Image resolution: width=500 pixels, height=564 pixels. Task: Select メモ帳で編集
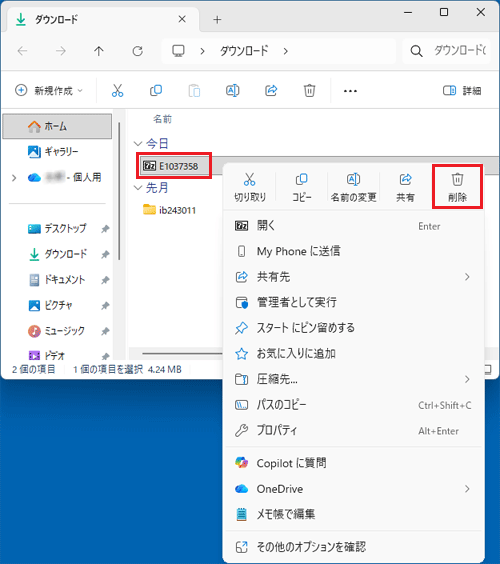353,514
